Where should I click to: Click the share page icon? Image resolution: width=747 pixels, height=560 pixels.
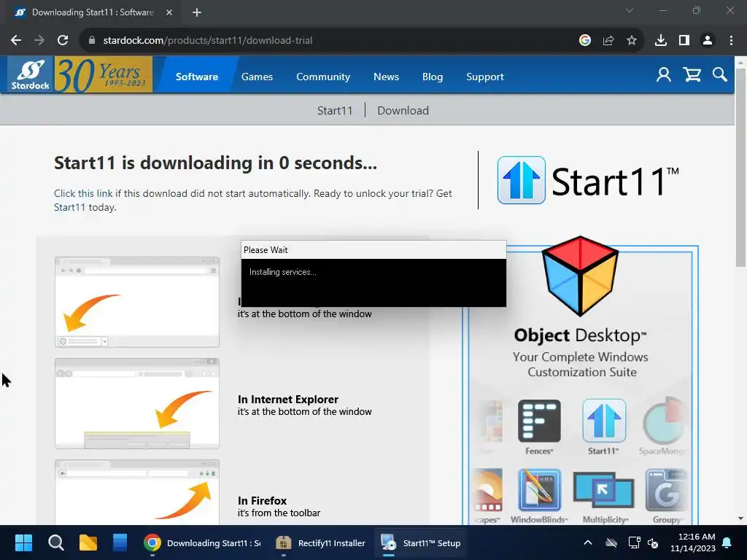[x=608, y=41]
